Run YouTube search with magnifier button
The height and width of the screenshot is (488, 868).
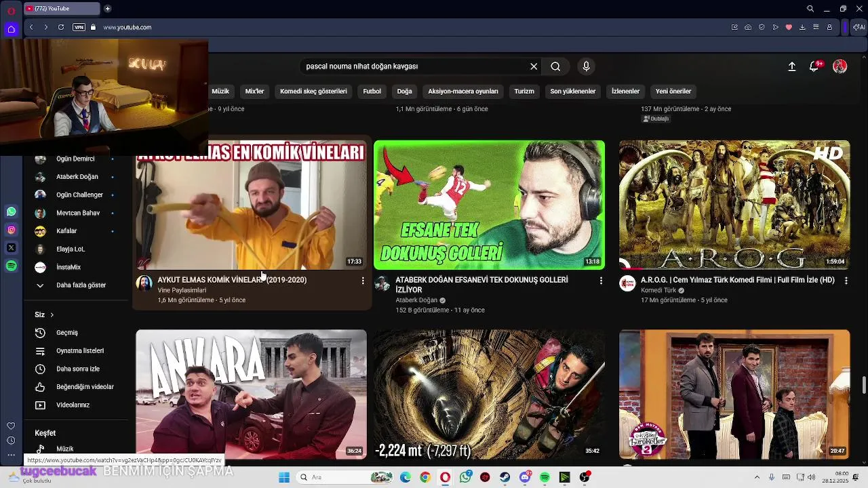tap(555, 66)
